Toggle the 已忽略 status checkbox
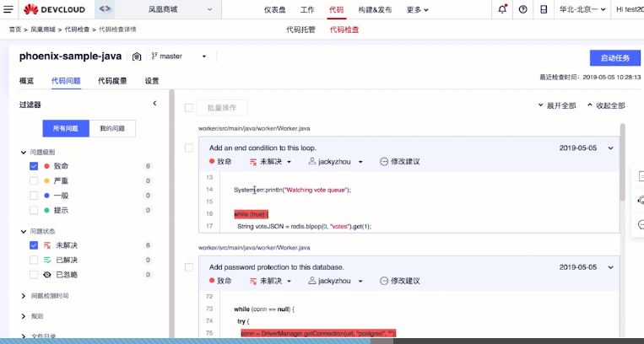 (34, 275)
